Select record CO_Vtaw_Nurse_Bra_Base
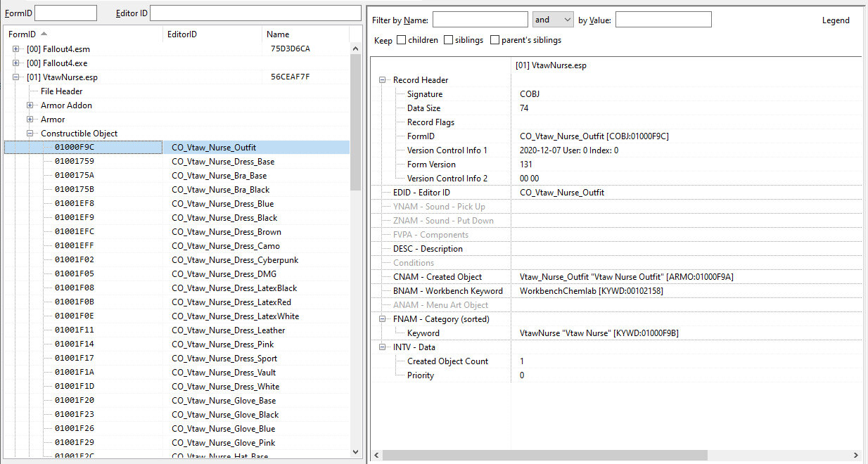Viewport: 868px width, 464px height. point(177,176)
